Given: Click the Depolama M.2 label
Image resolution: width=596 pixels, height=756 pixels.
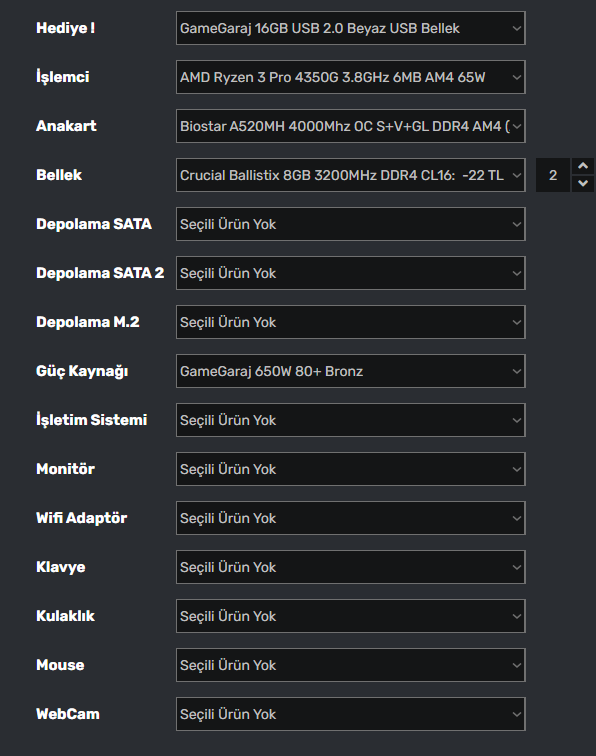Looking at the screenshot, I should pyautogui.click(x=88, y=322).
